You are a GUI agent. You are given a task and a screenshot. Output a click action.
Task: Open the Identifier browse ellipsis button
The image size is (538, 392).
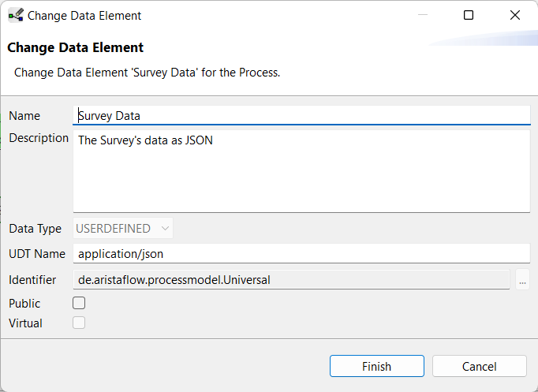(x=522, y=280)
